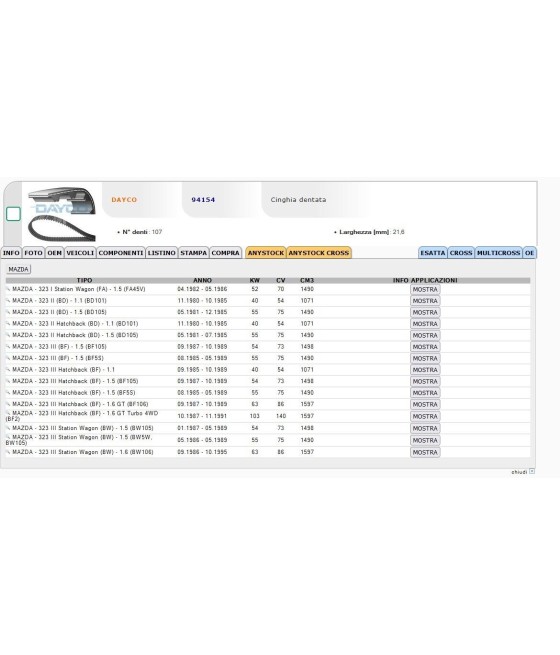Open the 94154 article code link
Viewport: 560px width, 655px height.
coord(203,200)
